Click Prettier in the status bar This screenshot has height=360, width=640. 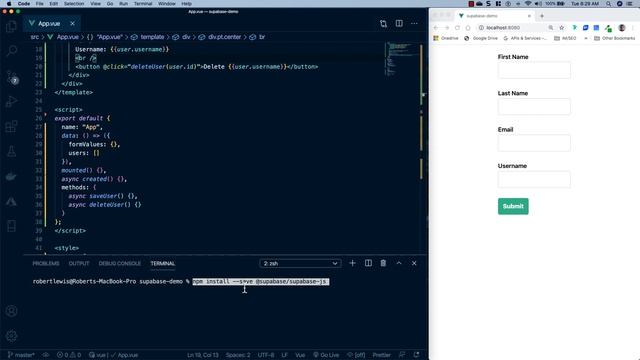(381, 355)
